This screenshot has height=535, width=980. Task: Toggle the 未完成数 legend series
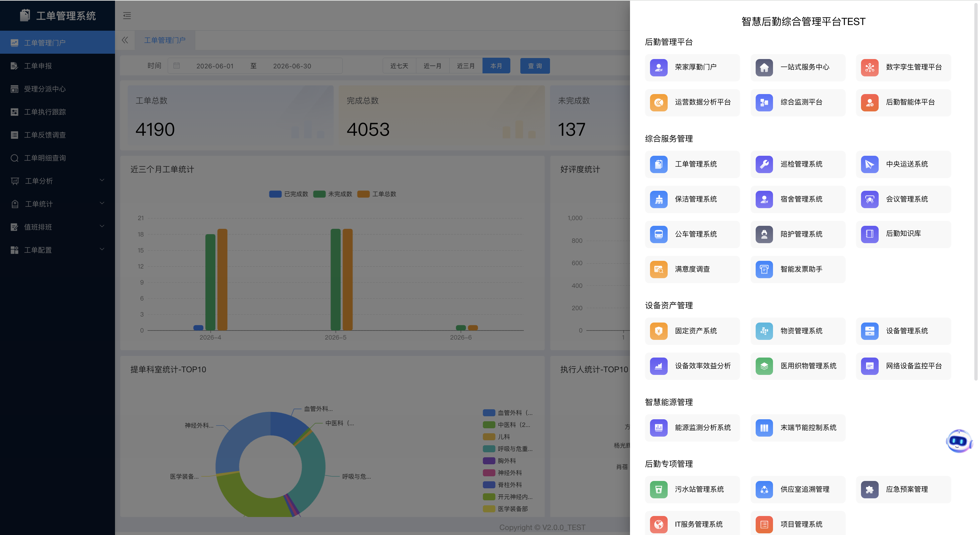(x=333, y=194)
